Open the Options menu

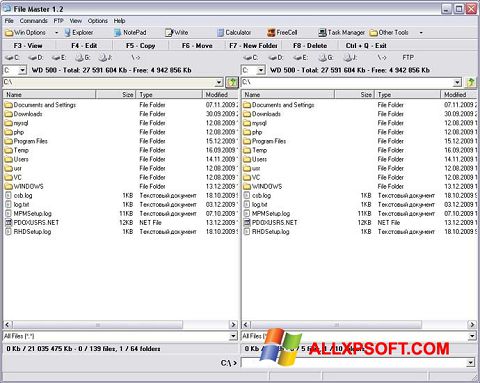coord(98,21)
